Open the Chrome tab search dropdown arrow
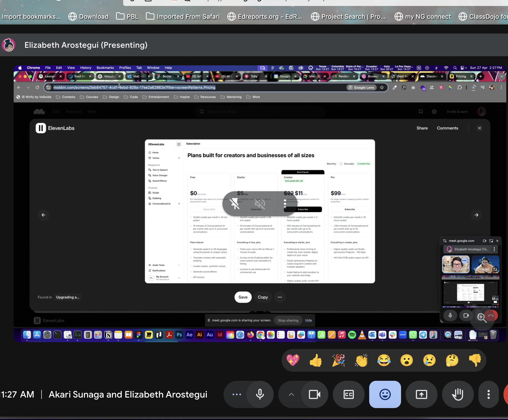Screen dimensions: 508x420 [x=501, y=76]
